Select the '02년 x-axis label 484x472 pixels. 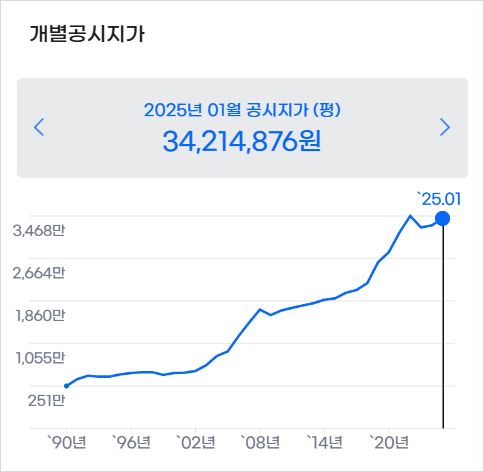[x=196, y=442]
